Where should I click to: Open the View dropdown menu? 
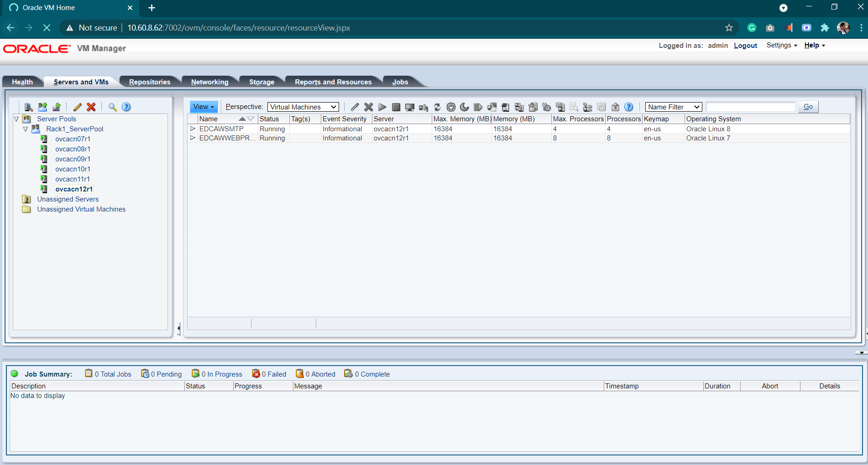(x=204, y=107)
